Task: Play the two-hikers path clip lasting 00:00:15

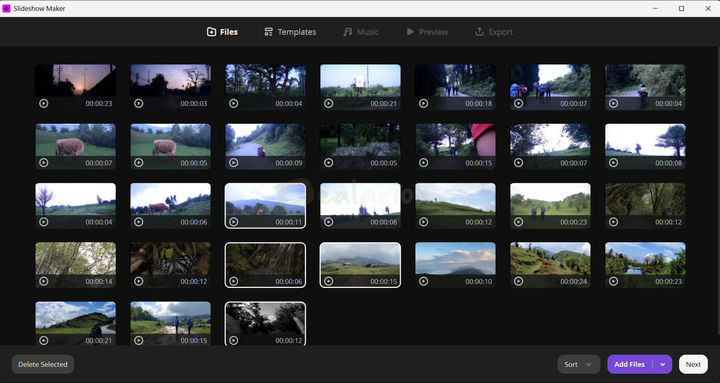Action: pos(139,340)
